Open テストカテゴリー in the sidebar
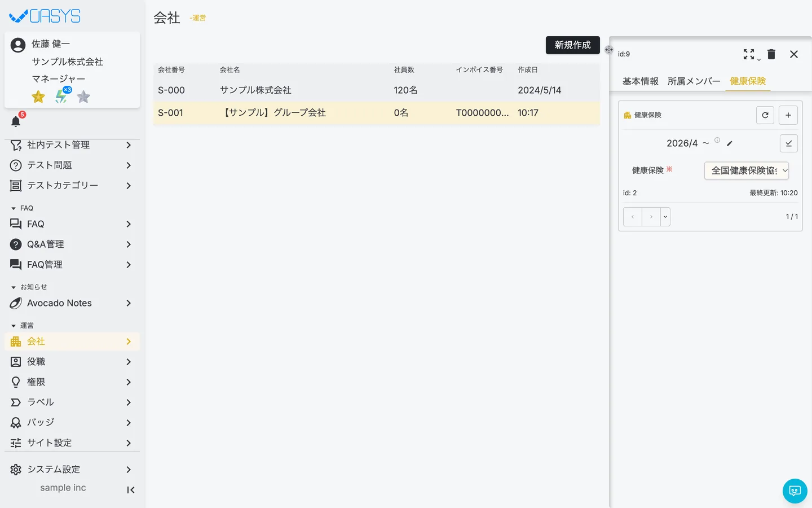Image resolution: width=812 pixels, height=508 pixels. 72,186
